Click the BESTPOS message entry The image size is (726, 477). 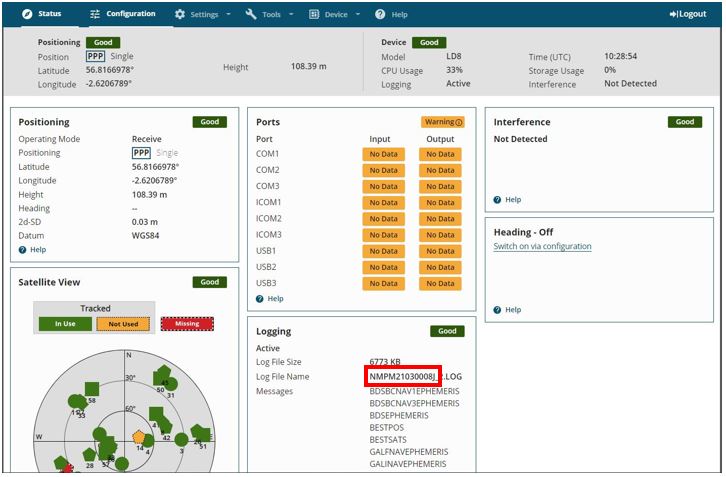coord(387,428)
